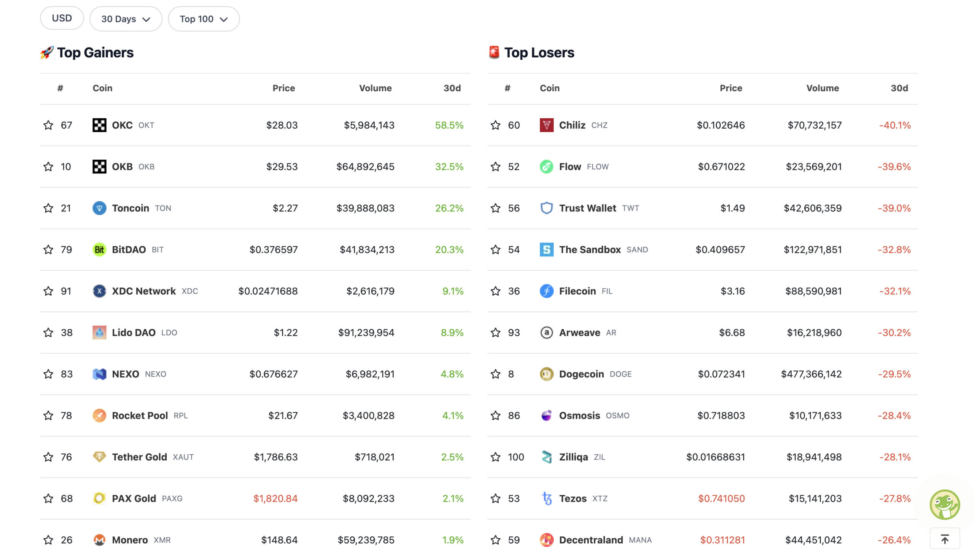
Task: Click the Lido DAO droplet icon
Action: pyautogui.click(x=99, y=333)
